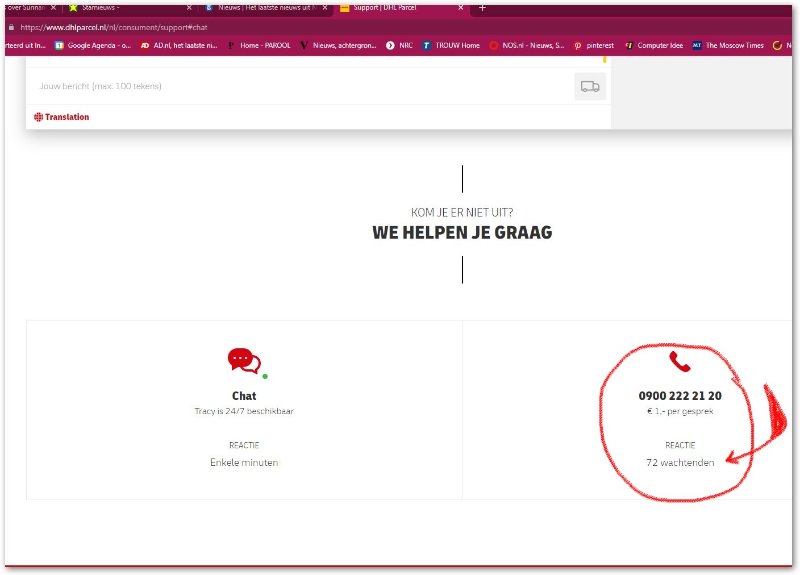
Task: Click the 'Tracy is 24/7 beschikbaar' text
Action: point(244,411)
